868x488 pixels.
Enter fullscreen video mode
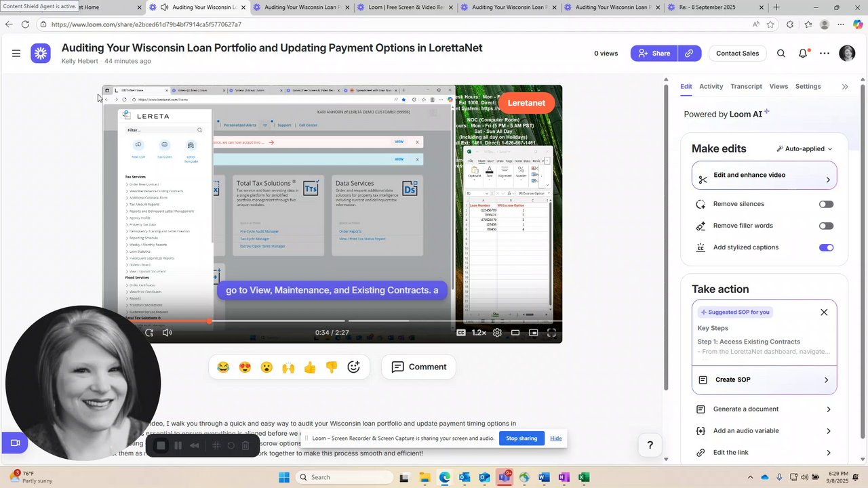coord(552,333)
